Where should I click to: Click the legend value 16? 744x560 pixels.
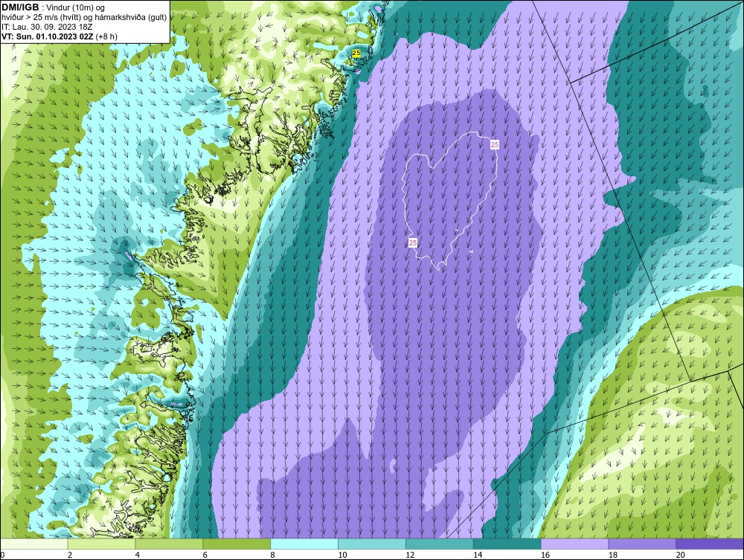[x=545, y=555]
